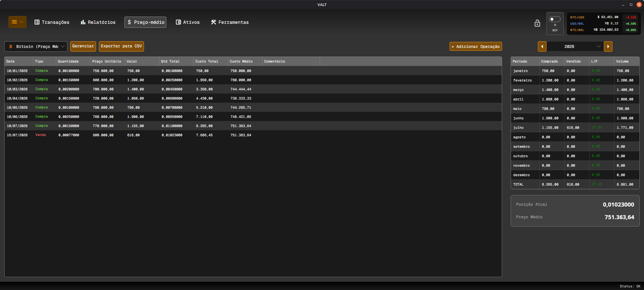644x290 pixels.
Task: Select the 15/07/2026 Venda row
Action: 253,135
